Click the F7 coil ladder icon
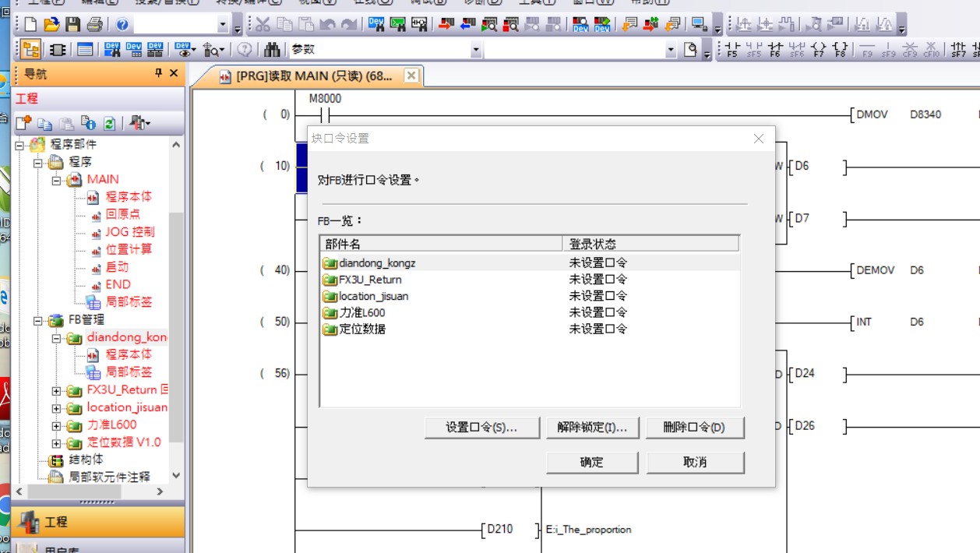This screenshot has width=980, height=553. click(818, 50)
